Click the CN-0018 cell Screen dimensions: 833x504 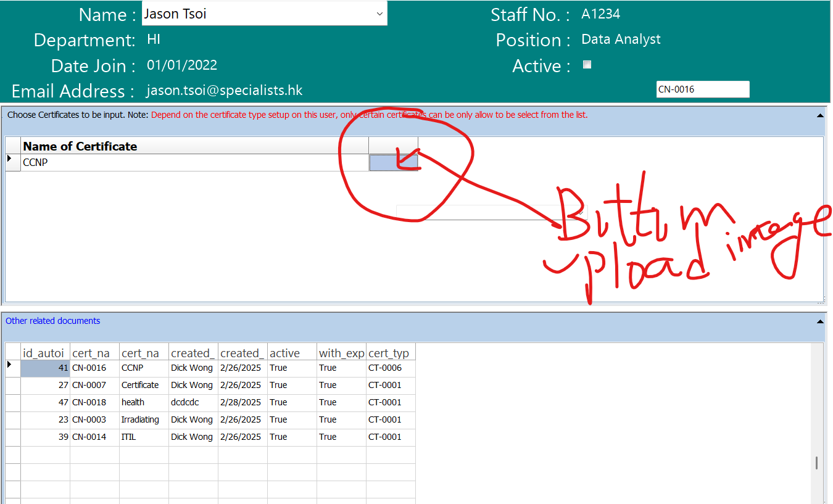tap(94, 403)
